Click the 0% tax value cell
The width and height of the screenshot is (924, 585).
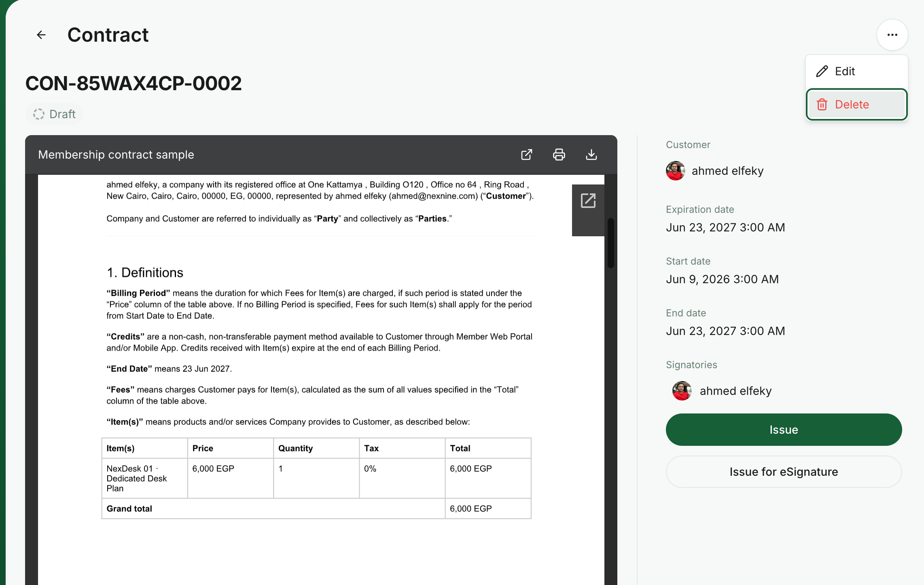402,478
